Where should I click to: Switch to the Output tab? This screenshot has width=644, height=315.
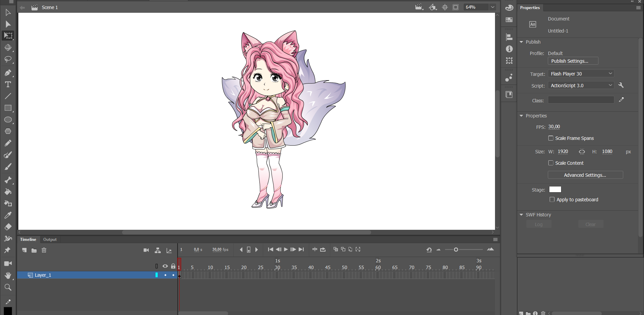[x=50, y=240]
